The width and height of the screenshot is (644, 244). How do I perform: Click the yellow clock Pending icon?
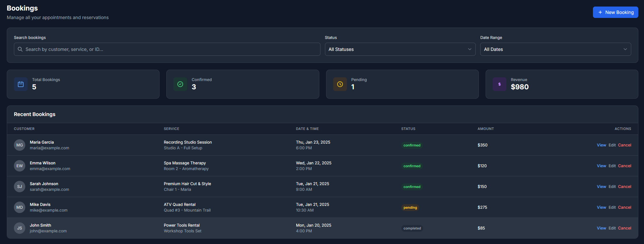click(x=340, y=84)
